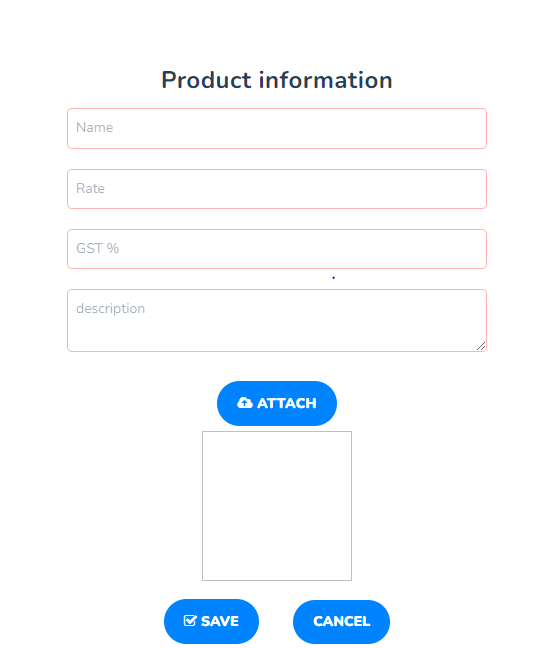The width and height of the screenshot is (555, 648).
Task: Click the ATTACH button
Action: 277,403
